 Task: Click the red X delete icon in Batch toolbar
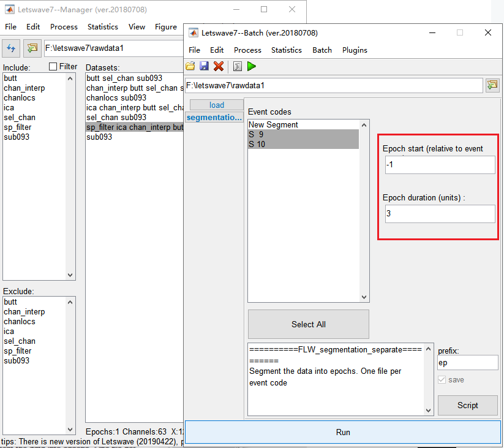[x=219, y=66]
